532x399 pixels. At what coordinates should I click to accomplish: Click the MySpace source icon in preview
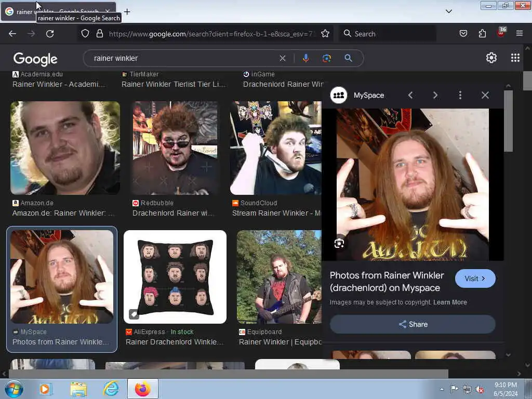(339, 96)
